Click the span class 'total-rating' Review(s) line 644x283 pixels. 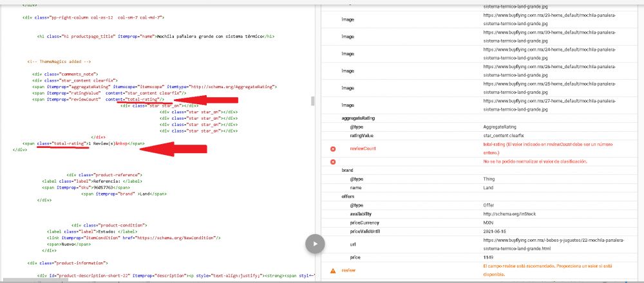[83, 143]
